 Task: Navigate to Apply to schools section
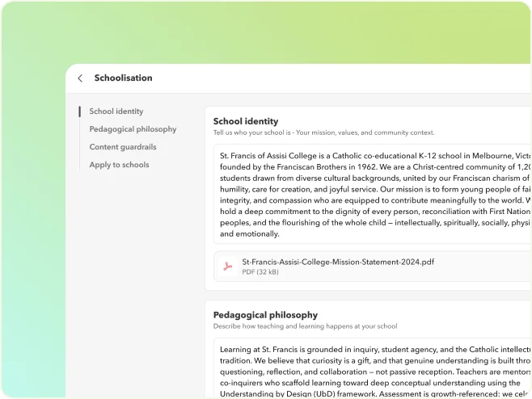pos(119,165)
